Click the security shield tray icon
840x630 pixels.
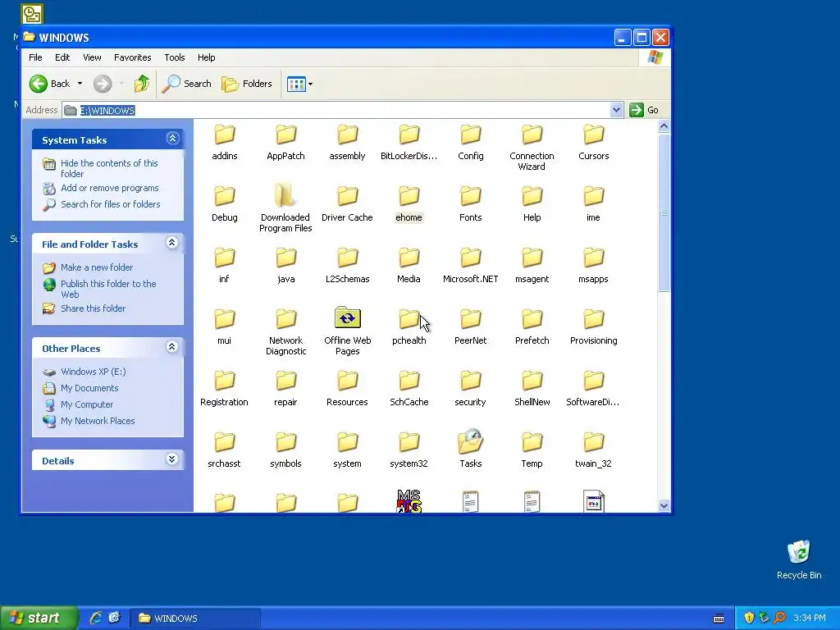coord(749,619)
